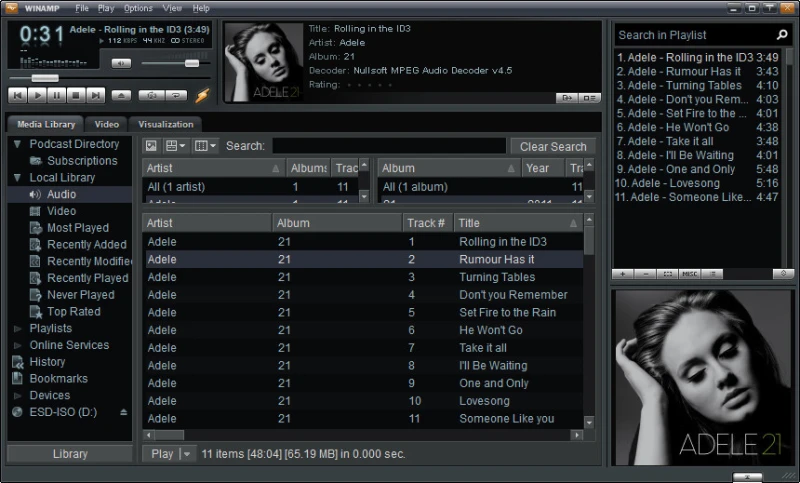The image size is (800, 483).
Task: Open Subscriptions in the sidebar
Action: [x=82, y=161]
